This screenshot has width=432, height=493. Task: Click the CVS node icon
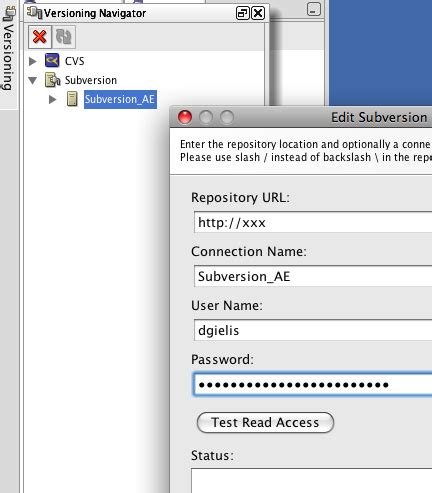coord(52,61)
